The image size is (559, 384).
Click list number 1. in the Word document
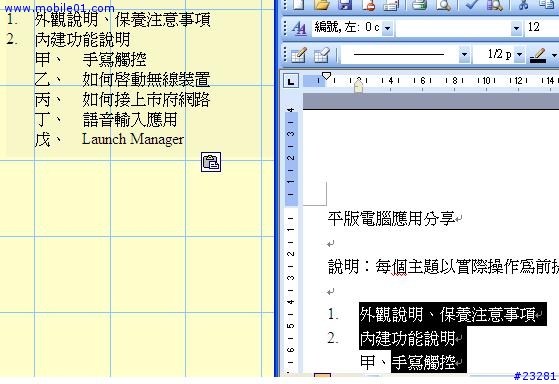pyautogui.click(x=333, y=314)
